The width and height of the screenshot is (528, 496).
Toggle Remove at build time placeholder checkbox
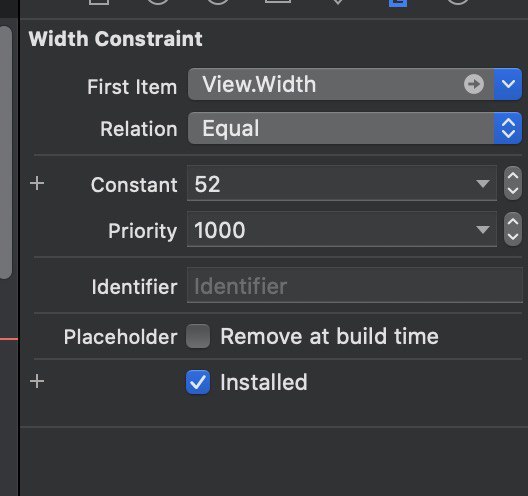pyautogui.click(x=198, y=336)
